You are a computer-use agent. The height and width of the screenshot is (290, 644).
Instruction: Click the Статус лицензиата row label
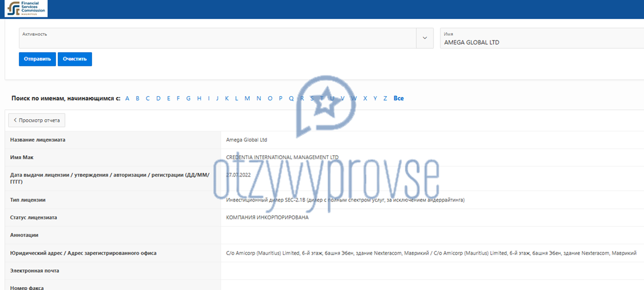[34, 218]
